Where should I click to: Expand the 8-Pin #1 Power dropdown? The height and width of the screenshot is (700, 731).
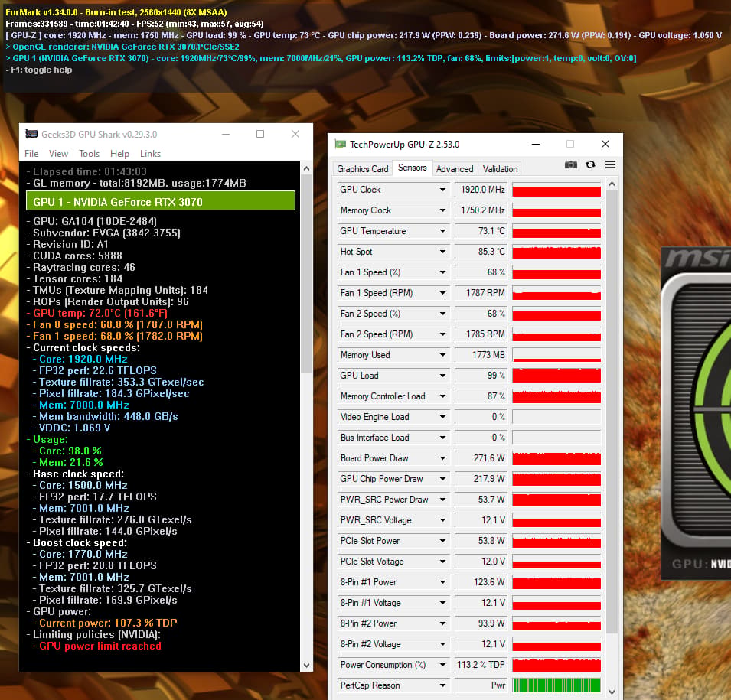coord(442,582)
